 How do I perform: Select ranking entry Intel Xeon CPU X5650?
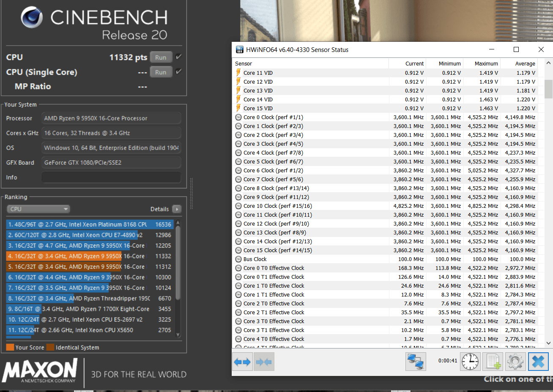tap(90, 330)
